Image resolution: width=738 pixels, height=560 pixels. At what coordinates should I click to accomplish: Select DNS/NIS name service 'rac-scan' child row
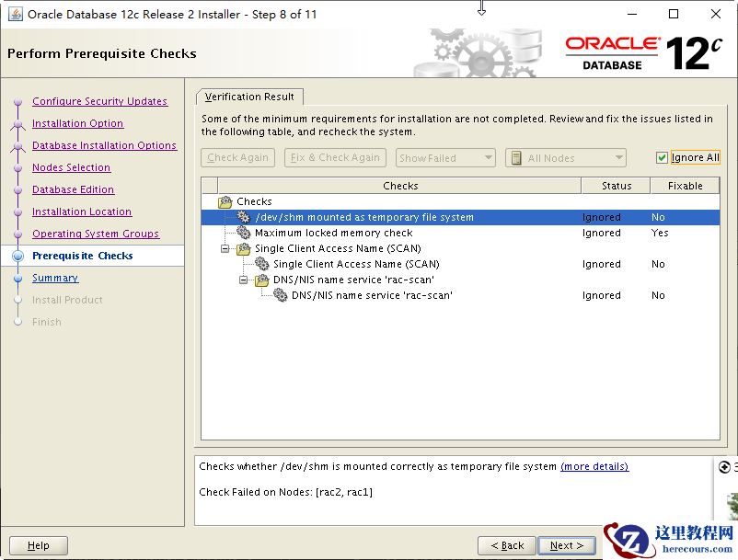460,295
